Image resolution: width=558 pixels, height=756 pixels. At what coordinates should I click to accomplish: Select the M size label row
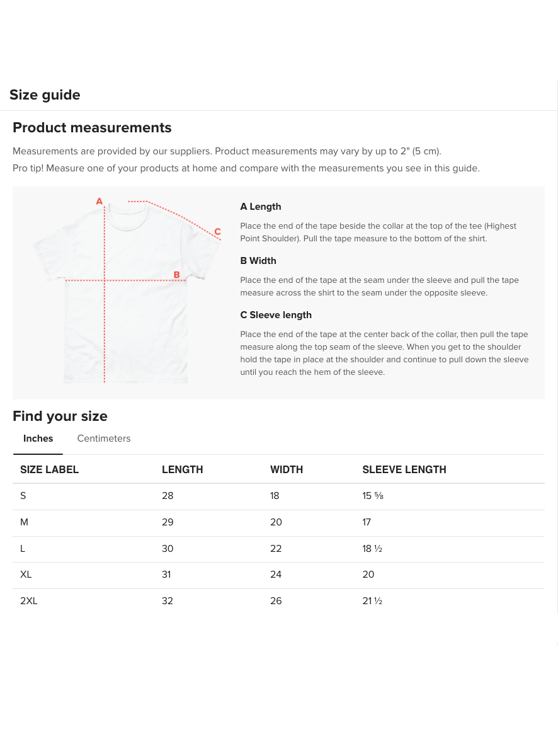coord(24,522)
